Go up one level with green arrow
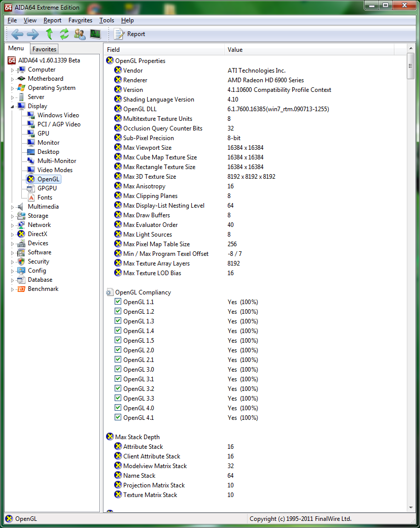This screenshot has height=528, width=420. point(49,34)
